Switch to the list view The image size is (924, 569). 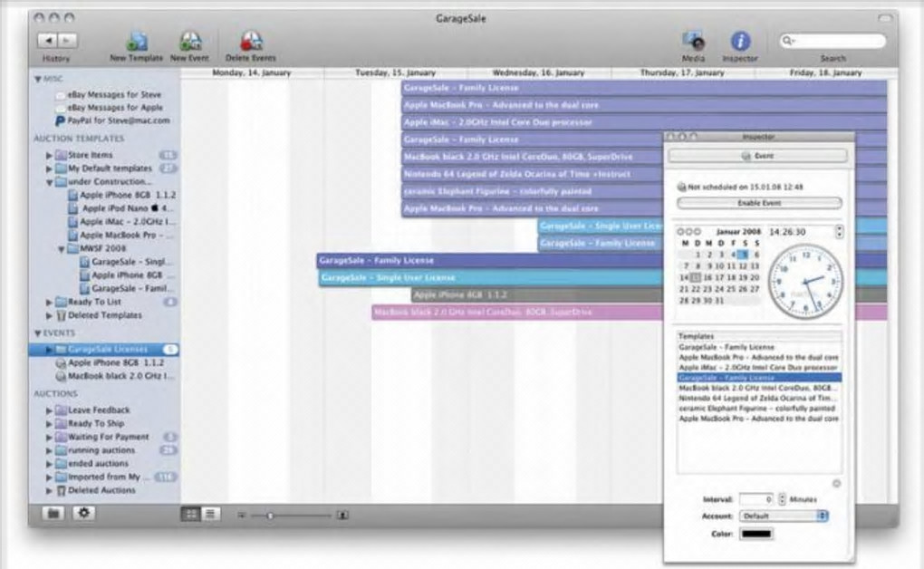click(x=210, y=515)
